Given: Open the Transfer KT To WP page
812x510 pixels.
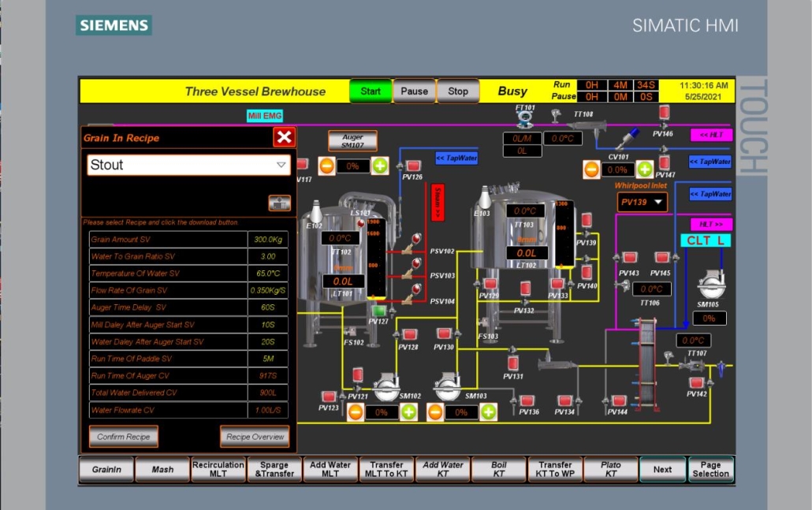Looking at the screenshot, I should (x=555, y=470).
